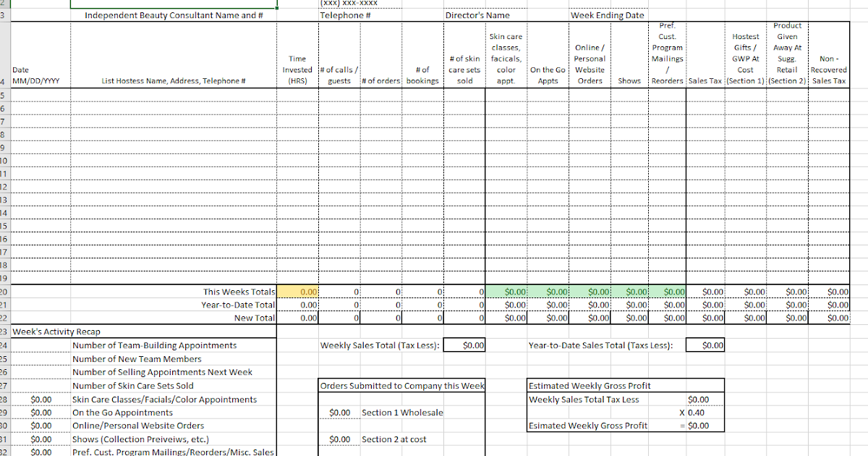Viewport: 868px width, 456px height.
Task: Click the New Total label cell
Action: pyautogui.click(x=253, y=318)
